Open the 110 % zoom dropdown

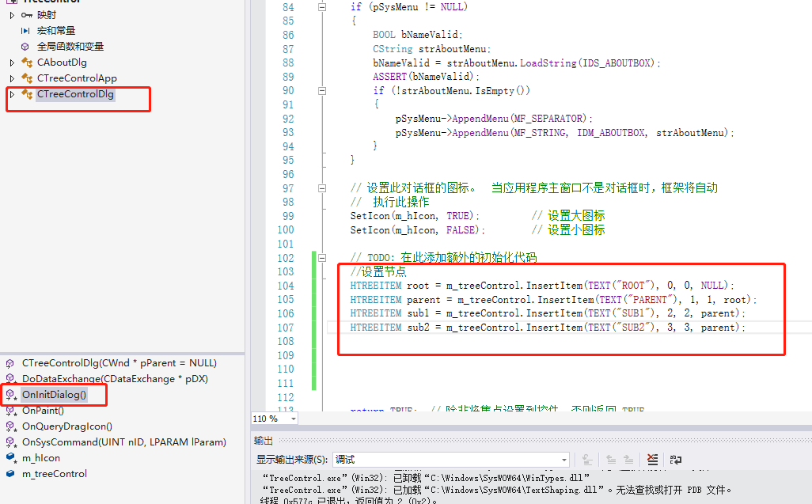click(x=293, y=419)
